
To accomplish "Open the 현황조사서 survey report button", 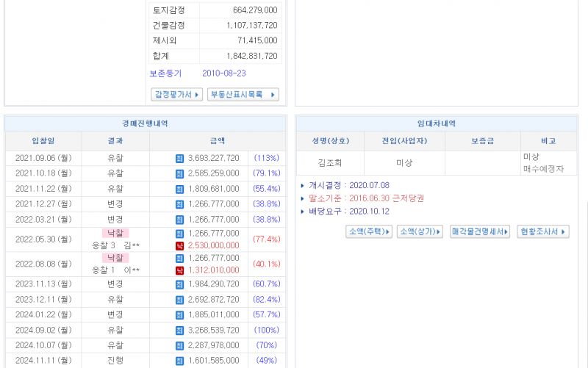I will point(543,232).
